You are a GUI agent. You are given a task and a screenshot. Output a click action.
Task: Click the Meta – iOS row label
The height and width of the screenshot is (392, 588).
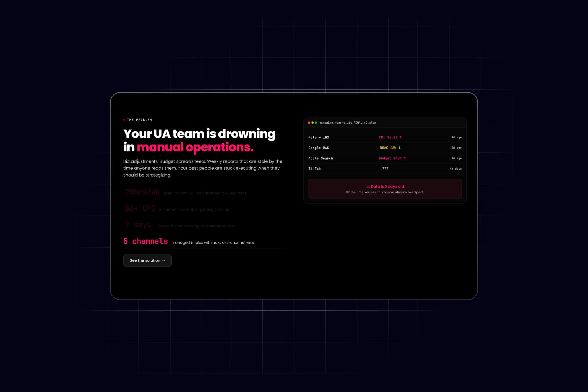click(319, 137)
